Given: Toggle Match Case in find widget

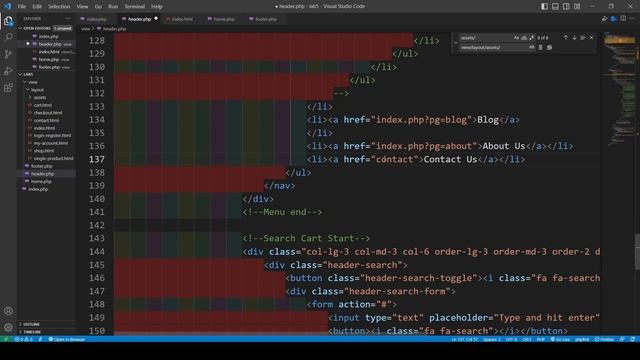Looking at the screenshot, I should (x=516, y=38).
